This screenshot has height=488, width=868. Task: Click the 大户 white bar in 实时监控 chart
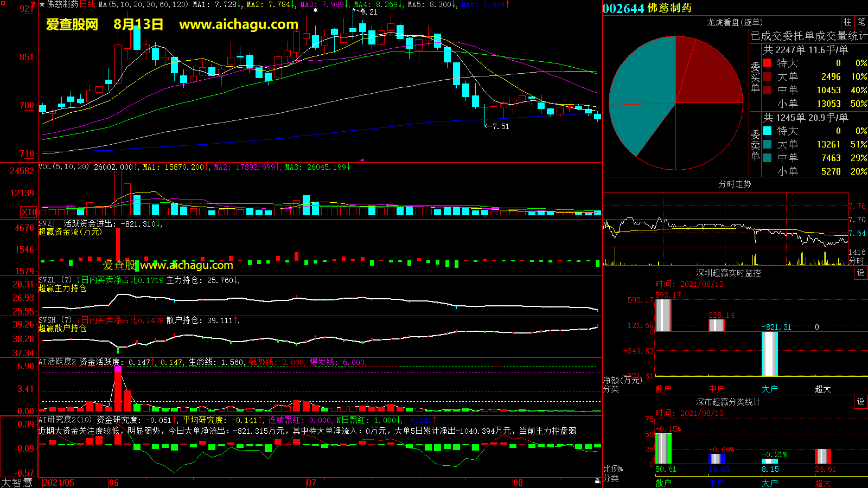coord(769,354)
